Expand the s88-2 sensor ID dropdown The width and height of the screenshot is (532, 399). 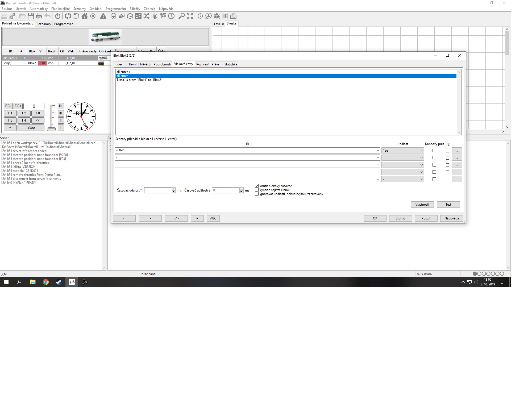(x=378, y=151)
